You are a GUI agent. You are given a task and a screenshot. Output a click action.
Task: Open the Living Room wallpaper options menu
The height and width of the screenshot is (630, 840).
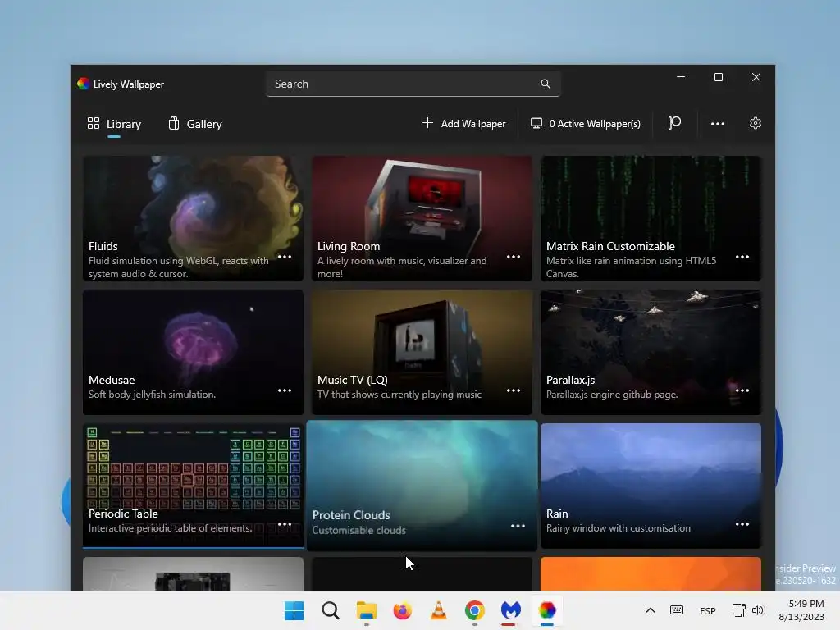click(x=514, y=257)
